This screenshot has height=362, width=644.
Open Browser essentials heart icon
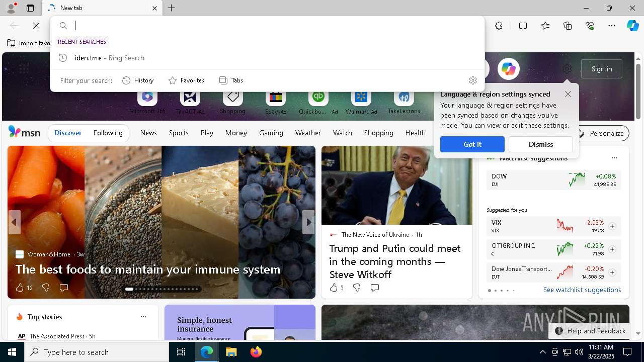[x=590, y=26]
